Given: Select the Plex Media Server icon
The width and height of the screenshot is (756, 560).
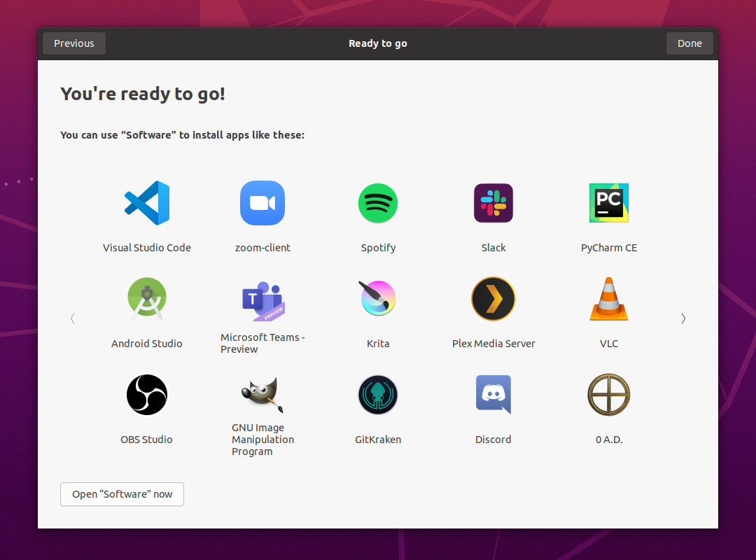Looking at the screenshot, I should click(x=493, y=299).
